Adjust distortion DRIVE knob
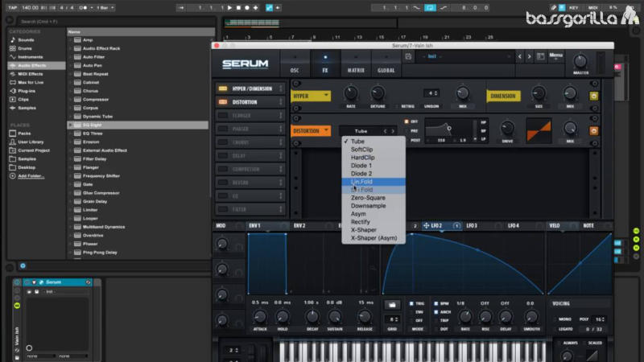 pyautogui.click(x=507, y=128)
